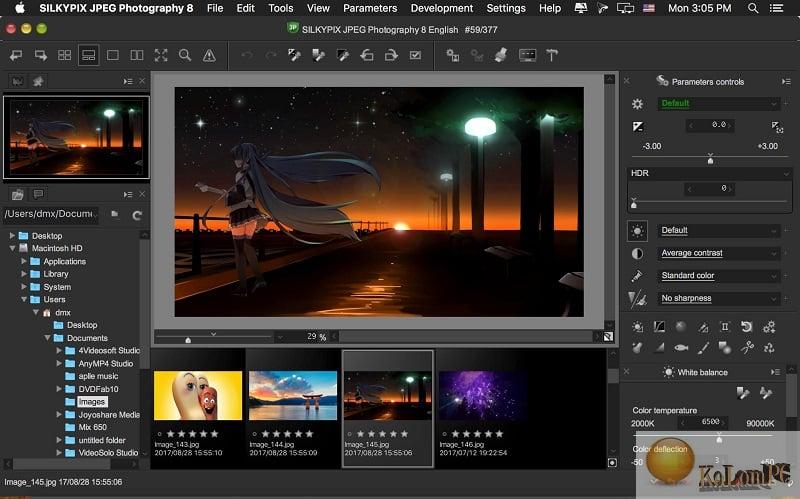Viewport: 800px width, 499px height.
Task: Adjust the HDR slider handle
Action: click(x=634, y=203)
